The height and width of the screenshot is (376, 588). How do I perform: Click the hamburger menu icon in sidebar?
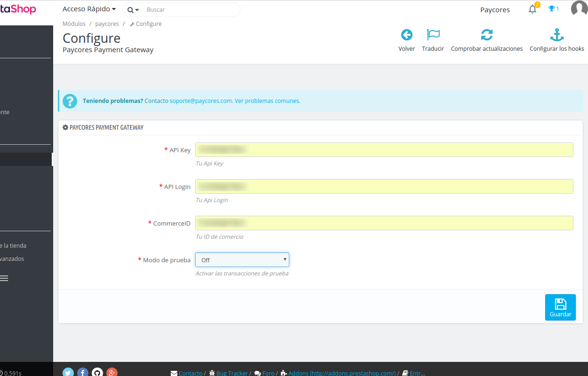pos(4,278)
